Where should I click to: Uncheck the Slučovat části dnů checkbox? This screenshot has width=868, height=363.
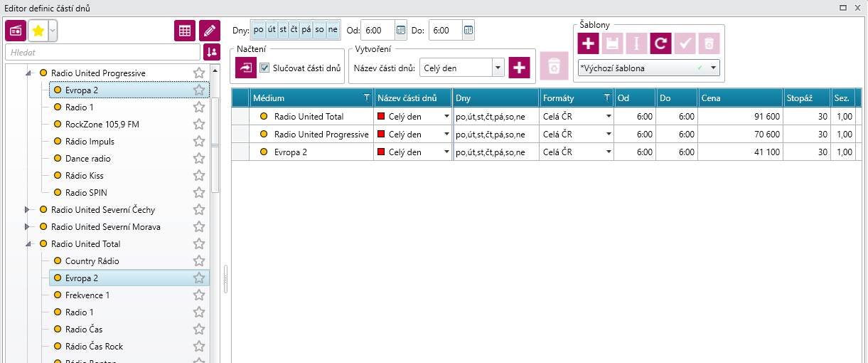click(x=265, y=68)
